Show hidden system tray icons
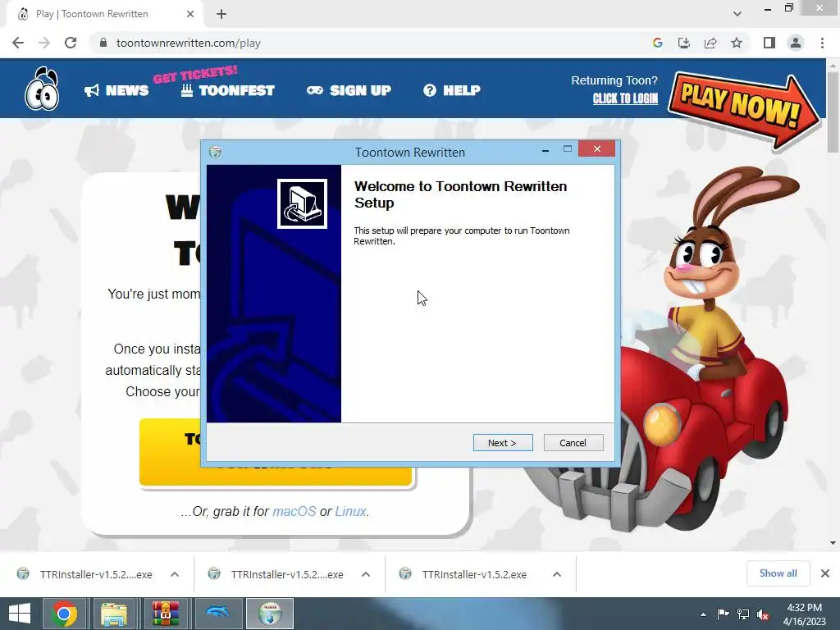This screenshot has height=630, width=840. pyautogui.click(x=703, y=614)
